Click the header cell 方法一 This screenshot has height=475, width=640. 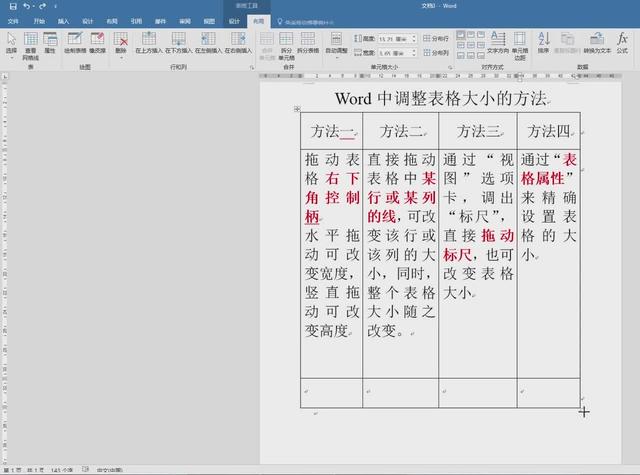[332, 131]
